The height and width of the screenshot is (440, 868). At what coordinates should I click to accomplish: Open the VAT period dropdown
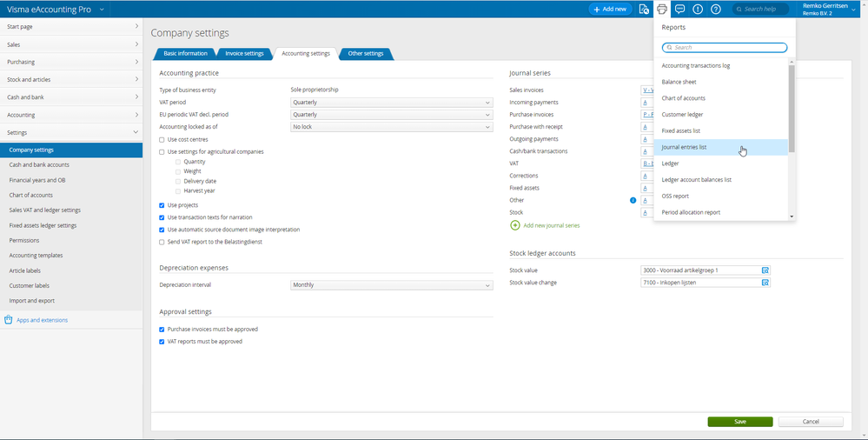tap(391, 103)
